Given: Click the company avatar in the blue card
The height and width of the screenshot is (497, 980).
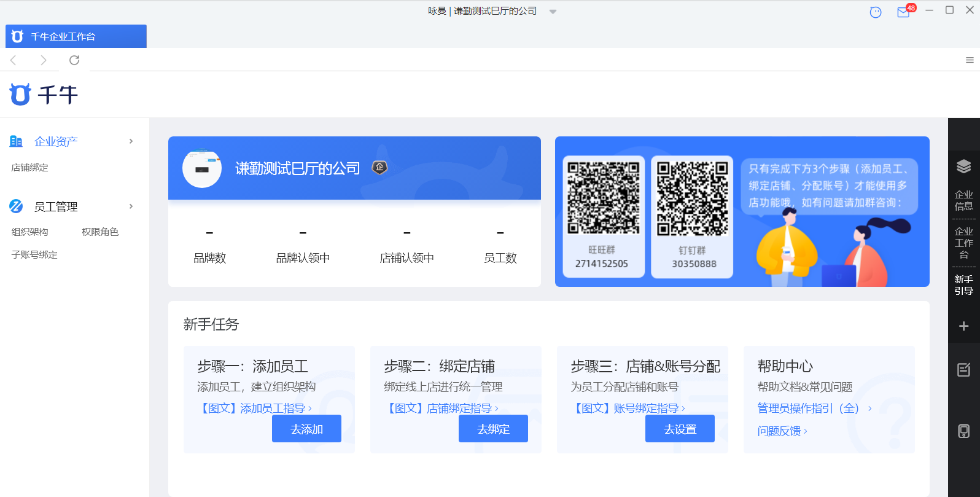Looking at the screenshot, I should pyautogui.click(x=202, y=168).
